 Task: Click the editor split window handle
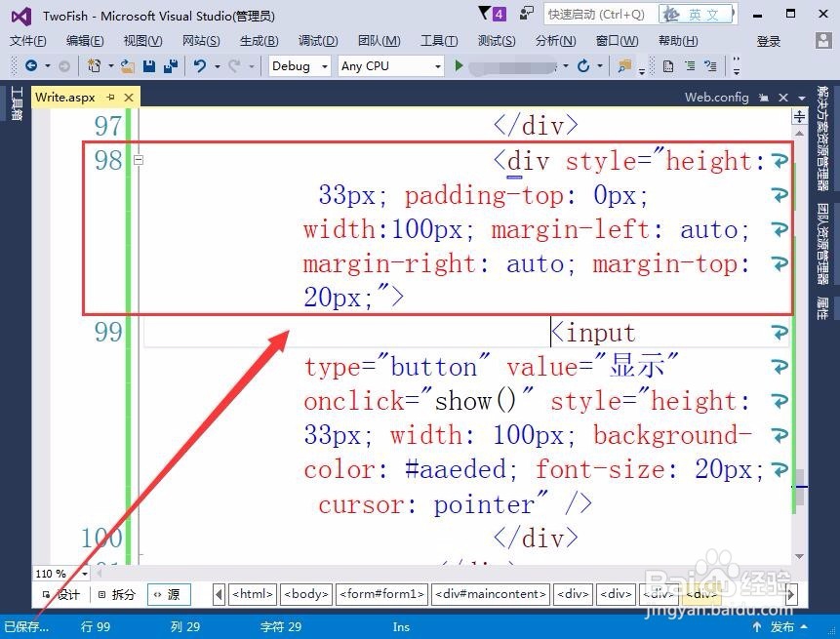pos(799,116)
